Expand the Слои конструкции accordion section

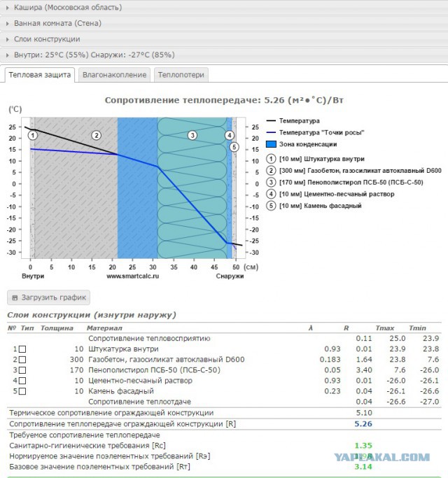pyautogui.click(x=224, y=39)
